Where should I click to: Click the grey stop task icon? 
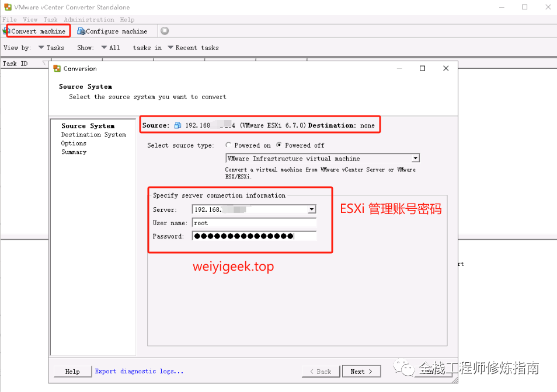[165, 31]
